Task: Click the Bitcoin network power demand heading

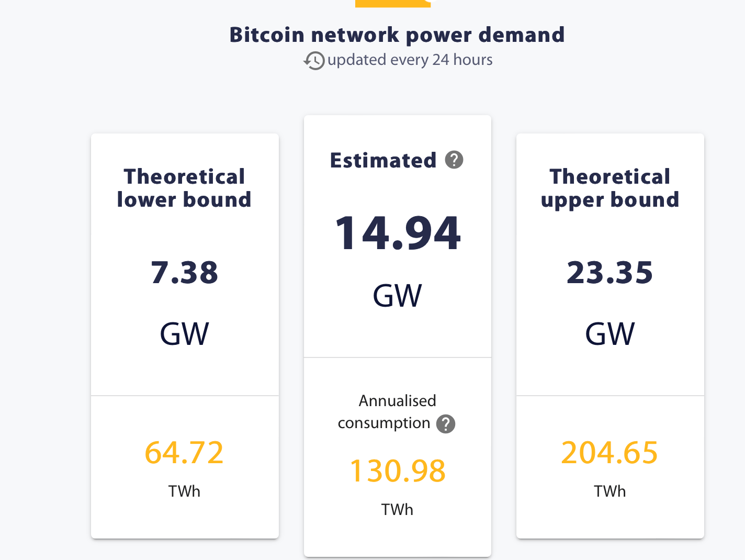Action: 397,35
